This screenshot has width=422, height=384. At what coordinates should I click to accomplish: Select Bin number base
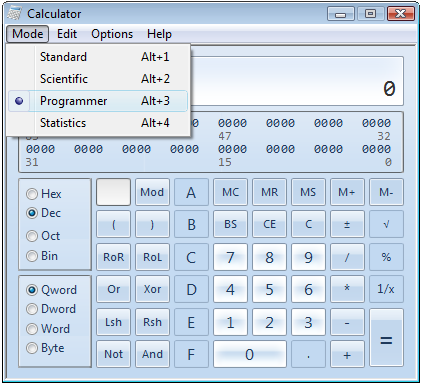(x=42, y=256)
